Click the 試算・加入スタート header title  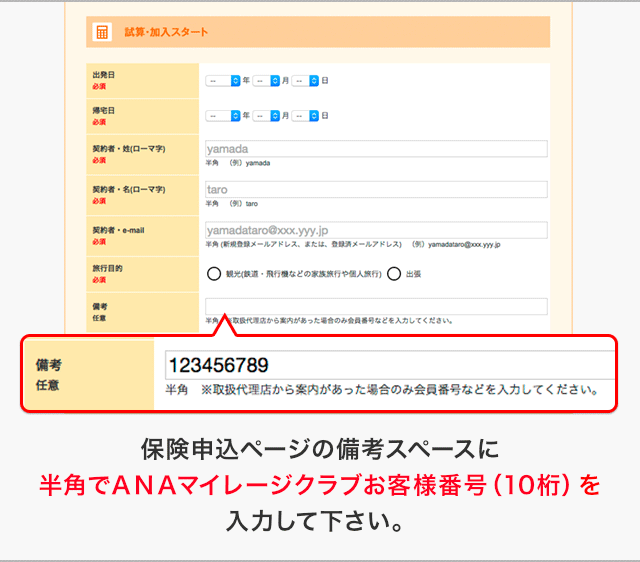tap(166, 32)
